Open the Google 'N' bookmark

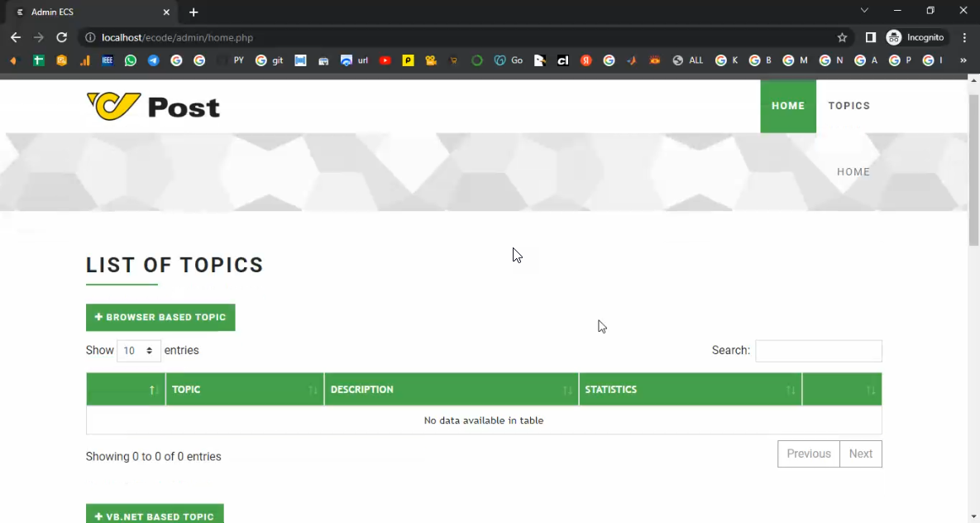coord(832,60)
